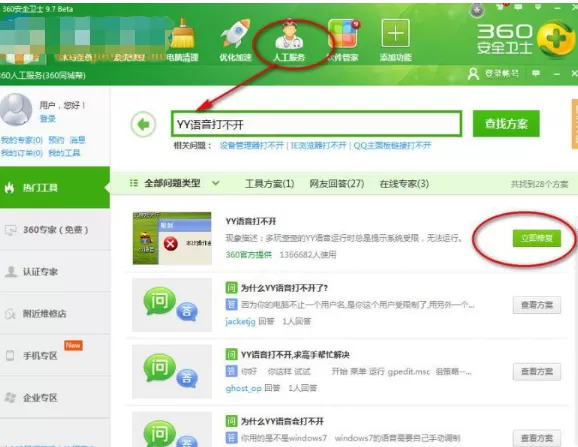Click the ghost_op responder name

click(x=243, y=388)
